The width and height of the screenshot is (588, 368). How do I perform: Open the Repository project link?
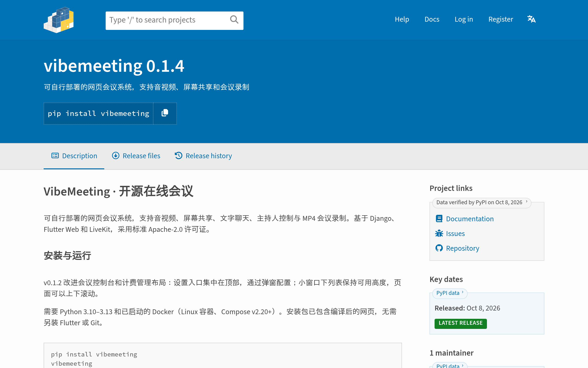click(462, 248)
